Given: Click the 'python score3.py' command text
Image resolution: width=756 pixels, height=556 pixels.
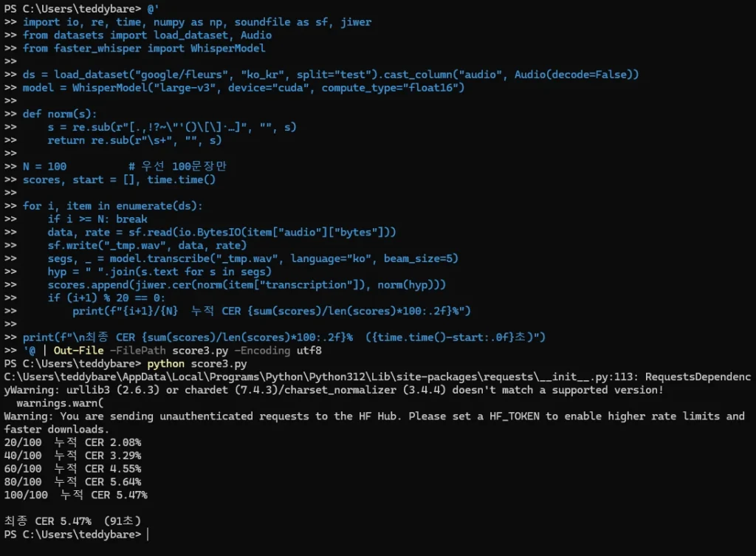Looking at the screenshot, I should point(196,363).
